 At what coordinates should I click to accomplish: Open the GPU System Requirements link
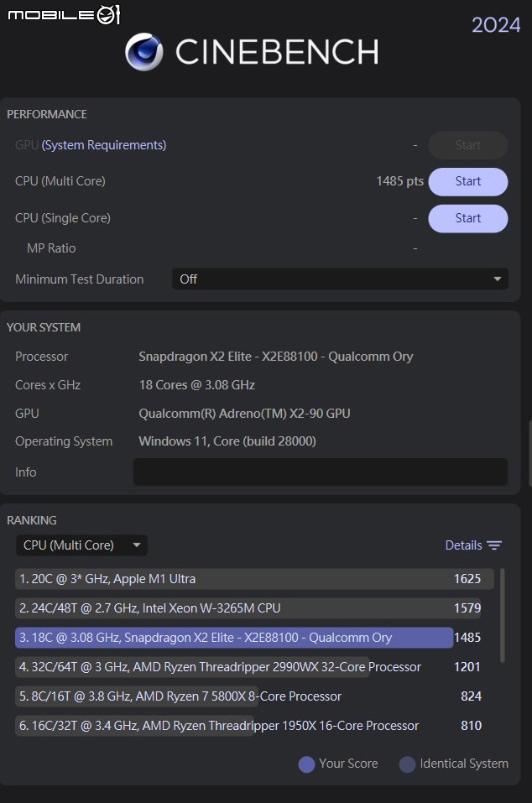pyautogui.click(x=104, y=145)
